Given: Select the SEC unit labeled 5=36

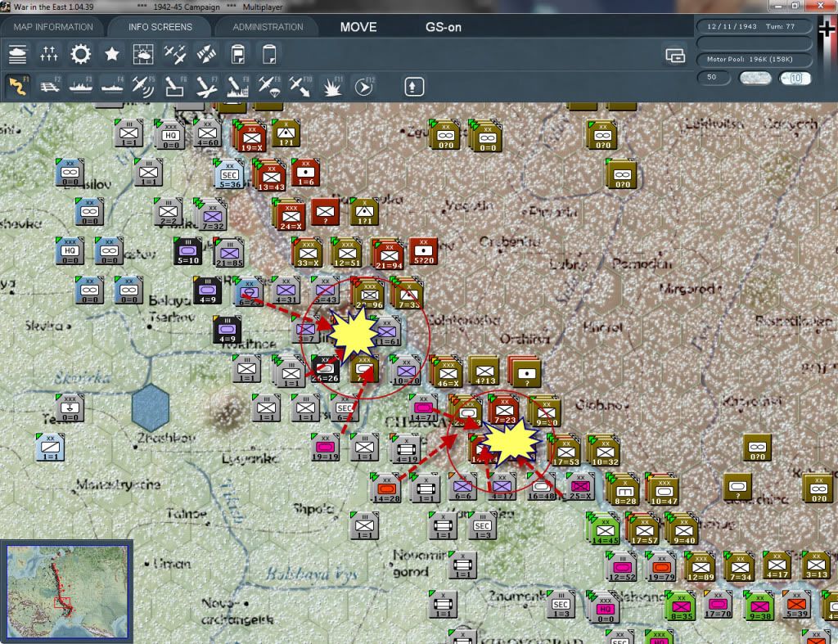Looking at the screenshot, I should (229, 173).
